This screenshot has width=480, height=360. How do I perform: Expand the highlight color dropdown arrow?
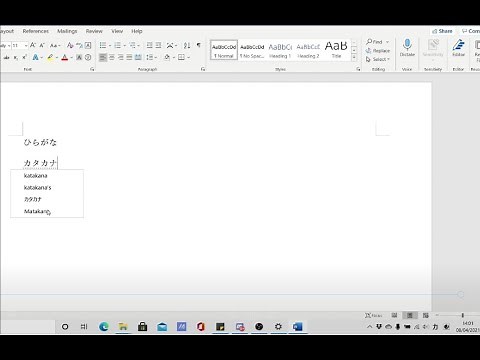pyautogui.click(x=56, y=58)
